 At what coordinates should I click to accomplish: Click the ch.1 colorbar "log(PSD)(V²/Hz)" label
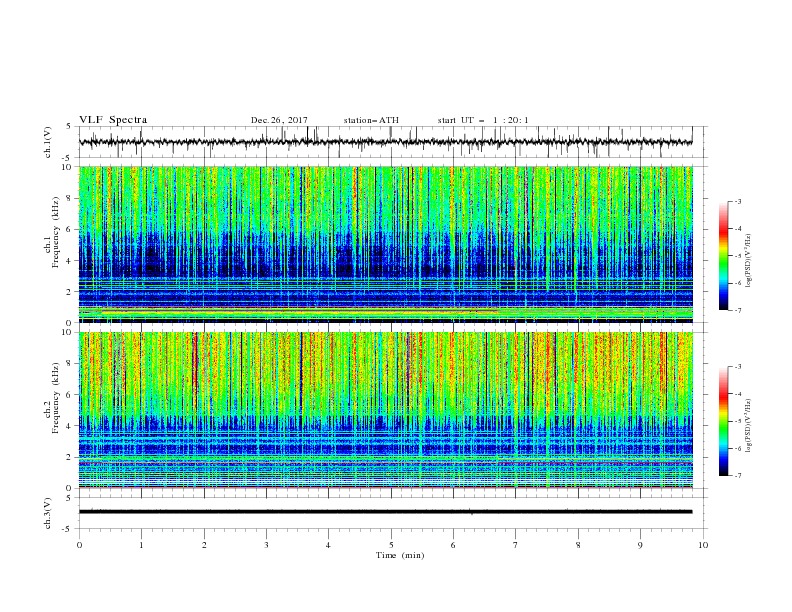748,261
